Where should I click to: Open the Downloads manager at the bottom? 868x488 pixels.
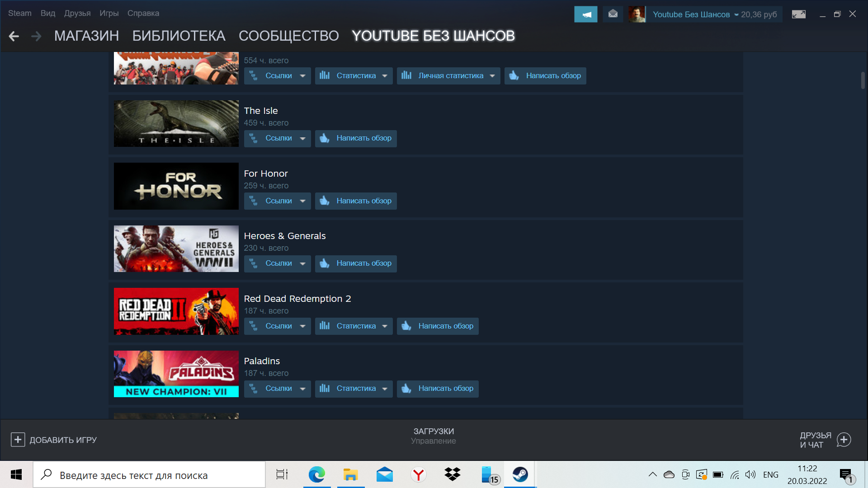coord(434,436)
